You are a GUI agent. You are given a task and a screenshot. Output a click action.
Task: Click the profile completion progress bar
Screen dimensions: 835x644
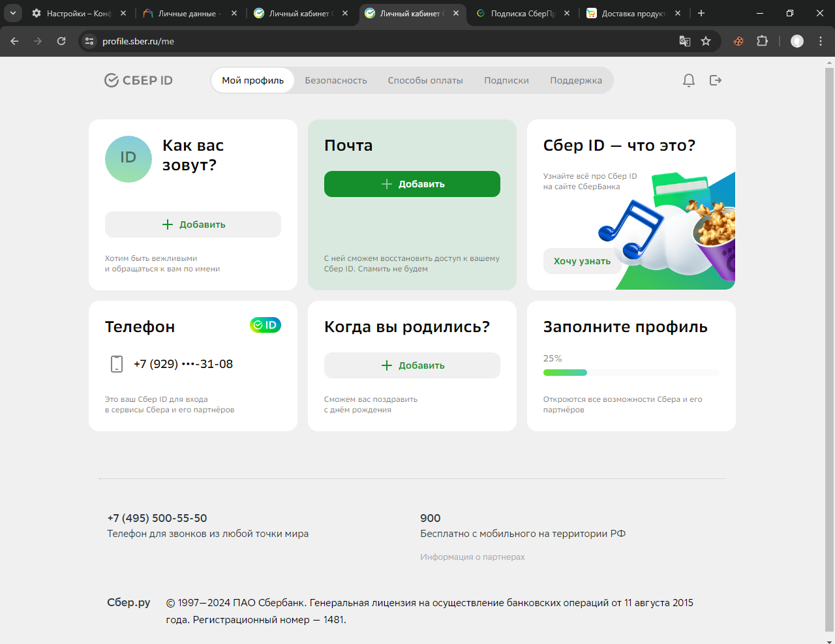click(x=631, y=373)
